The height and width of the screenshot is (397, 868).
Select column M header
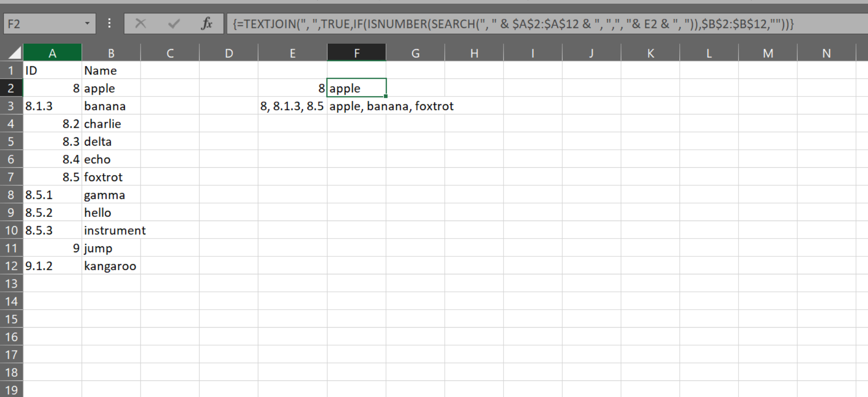[768, 53]
